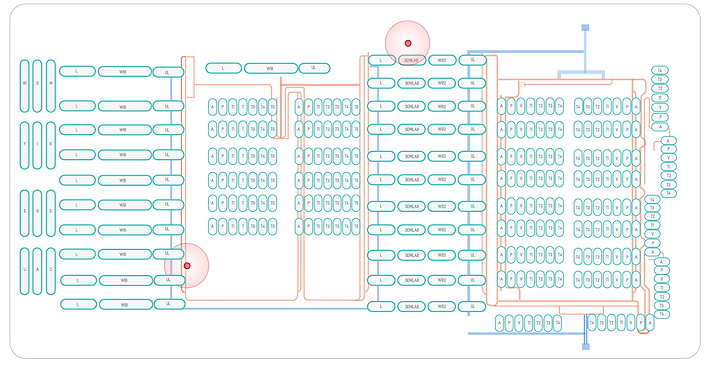
Task: Click the top-most WSI pill in the left column
Action: (125, 71)
